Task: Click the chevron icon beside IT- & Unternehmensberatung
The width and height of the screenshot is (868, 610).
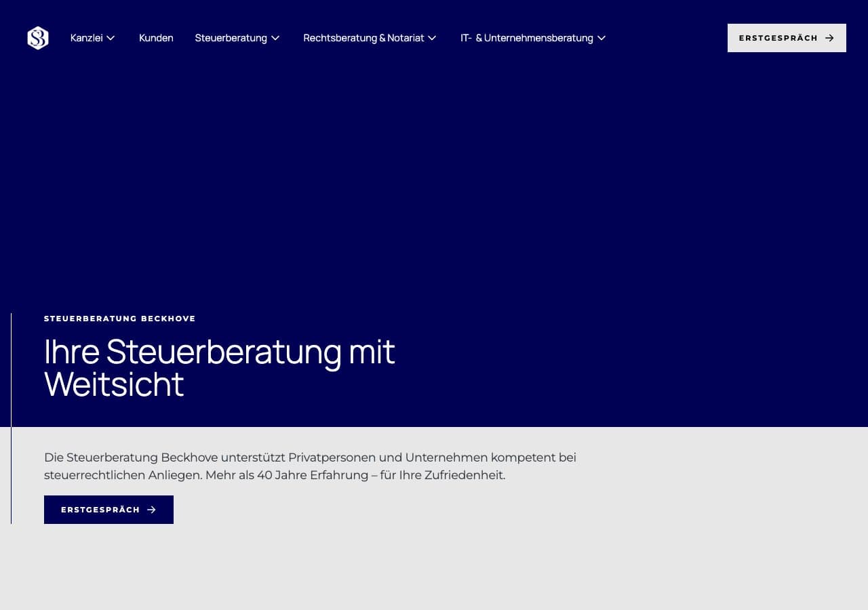Action: click(x=601, y=38)
